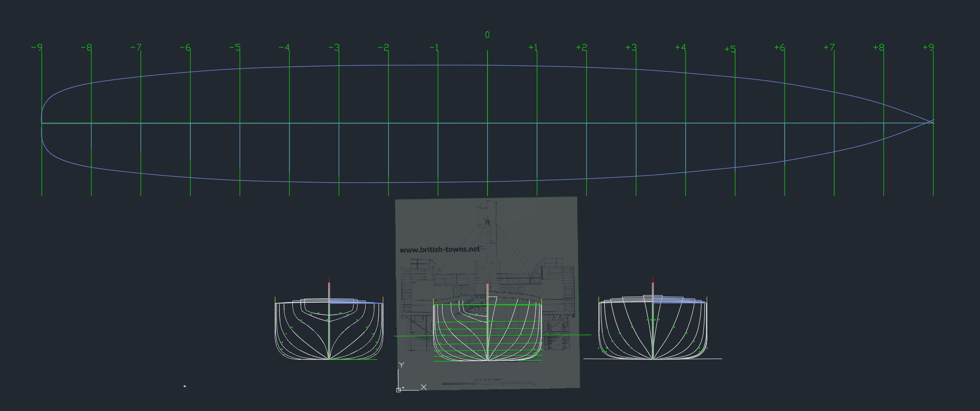Select the station label "+9"
Viewport: 980px width, 411px height.
point(929,47)
